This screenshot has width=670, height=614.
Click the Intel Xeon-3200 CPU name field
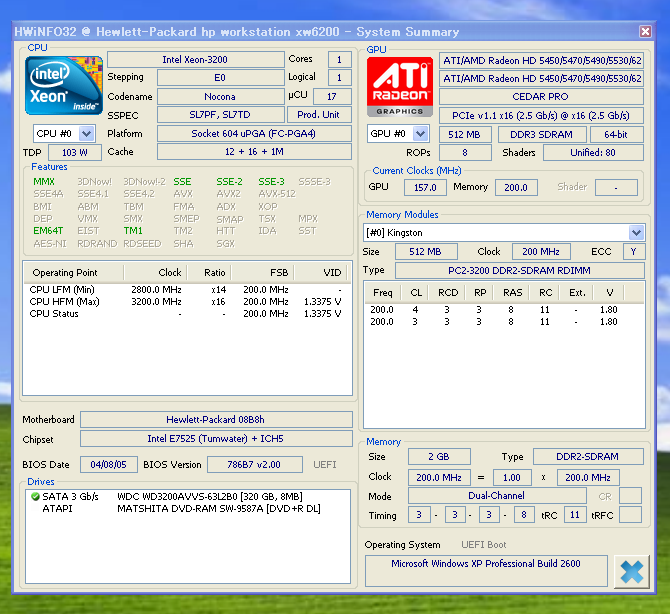pyautogui.click(x=195, y=60)
